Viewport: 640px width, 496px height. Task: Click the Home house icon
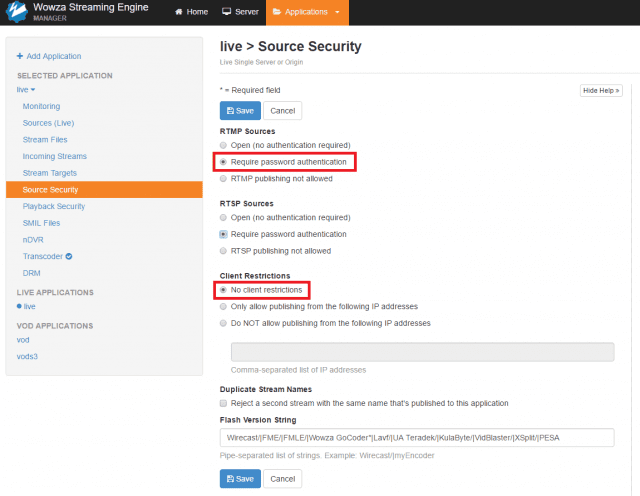coord(178,12)
